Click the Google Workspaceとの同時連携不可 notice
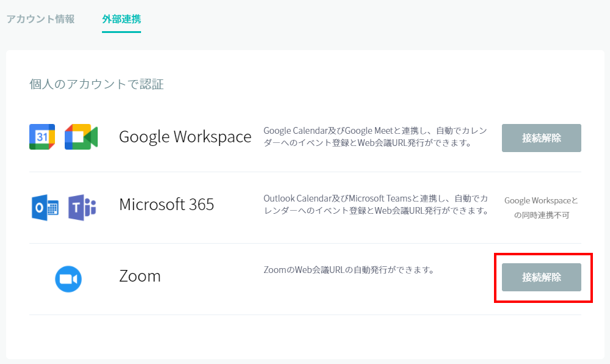The image size is (610, 364). [x=541, y=208]
